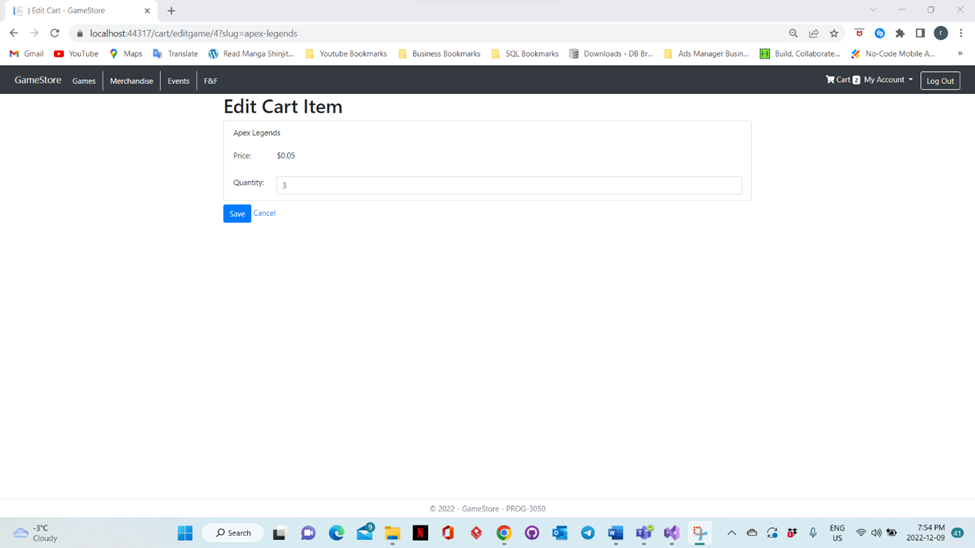Click the browser forward arrow
The width and height of the screenshot is (975, 548).
pos(34,33)
